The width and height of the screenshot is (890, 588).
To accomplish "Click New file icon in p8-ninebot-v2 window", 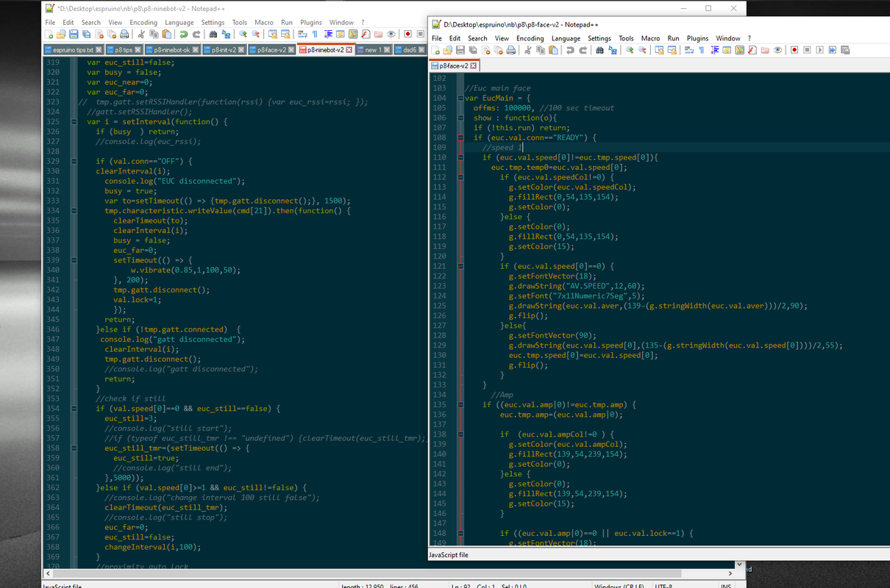I will pyautogui.click(x=49, y=34).
